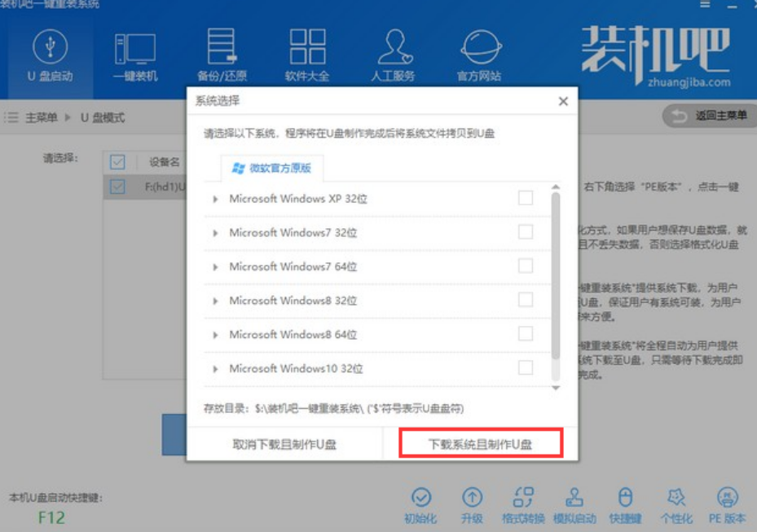Expand Microsoft Windows8 64位 entry

tap(215, 335)
